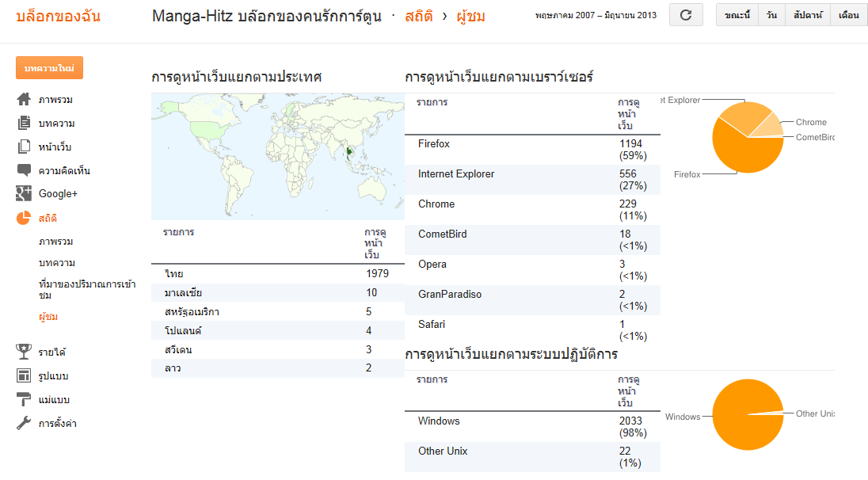Open รายได้ menu item
Viewport: 868px width, 480px height.
(52, 352)
